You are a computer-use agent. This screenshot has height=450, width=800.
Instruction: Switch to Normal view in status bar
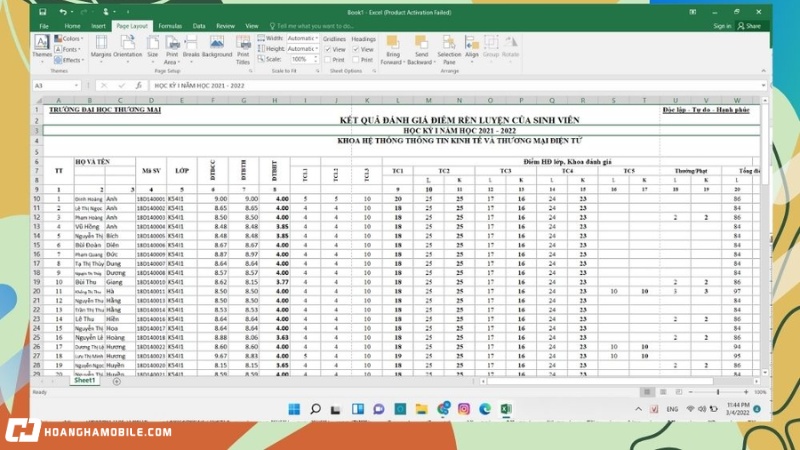pyautogui.click(x=647, y=392)
